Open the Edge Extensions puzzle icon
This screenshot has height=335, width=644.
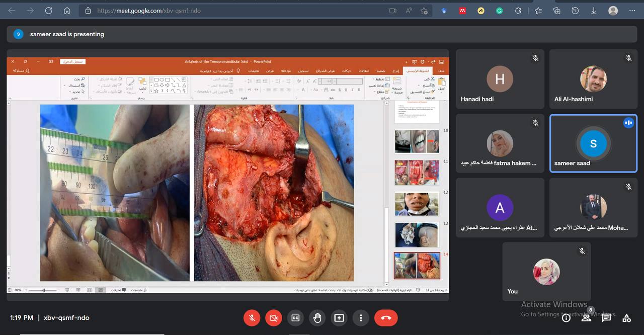[x=518, y=11]
